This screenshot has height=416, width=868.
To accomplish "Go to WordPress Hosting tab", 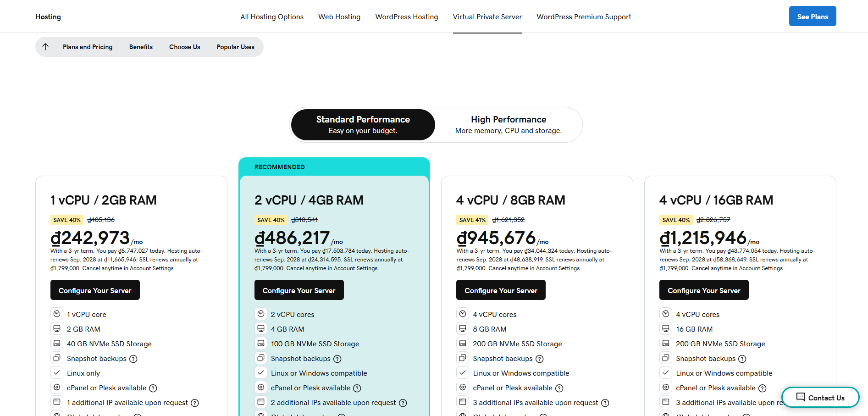I will [x=406, y=17].
